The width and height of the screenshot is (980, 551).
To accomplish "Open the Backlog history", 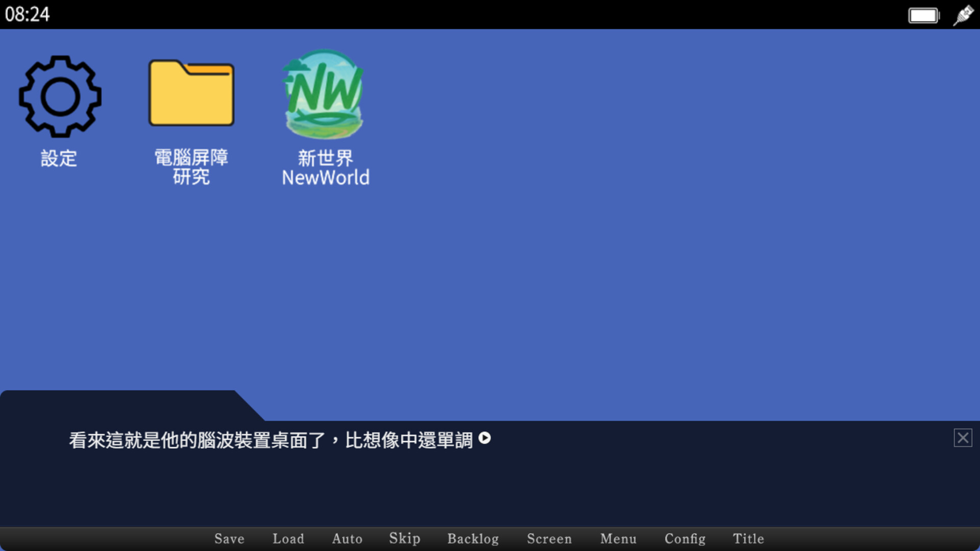I will 473,539.
